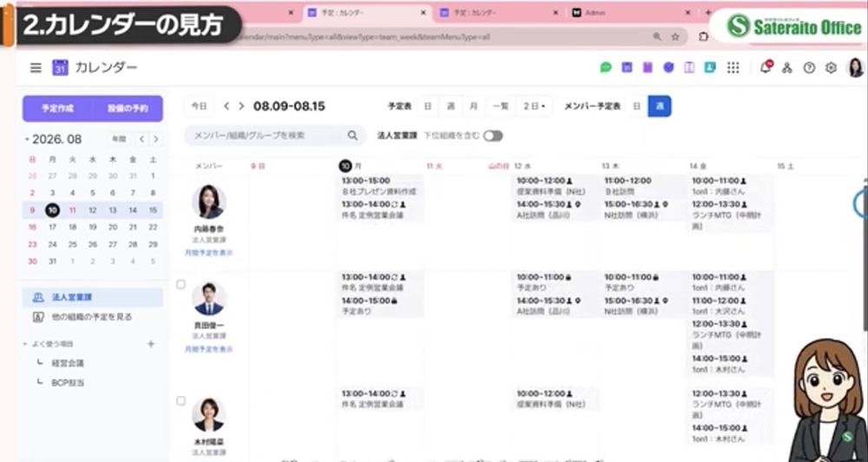Screen dimensions: 868x462
Task: Open 真田俊一's N社訪問（横浜） event
Action: (x=642, y=306)
